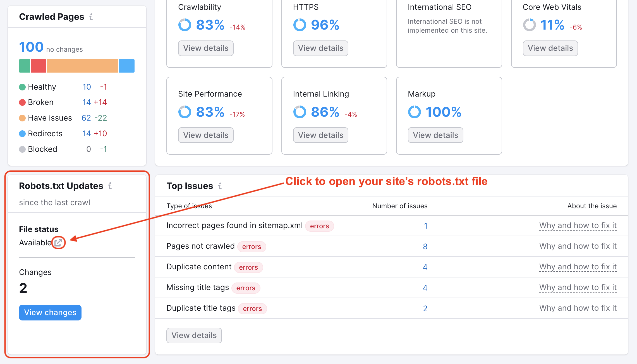
Task: Open the Crawled Pages info tooltip
Action: (91, 17)
